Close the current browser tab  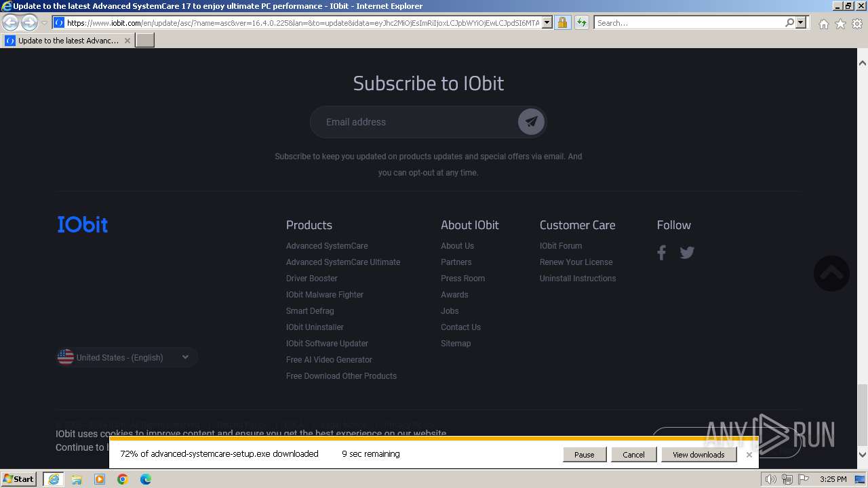click(127, 41)
